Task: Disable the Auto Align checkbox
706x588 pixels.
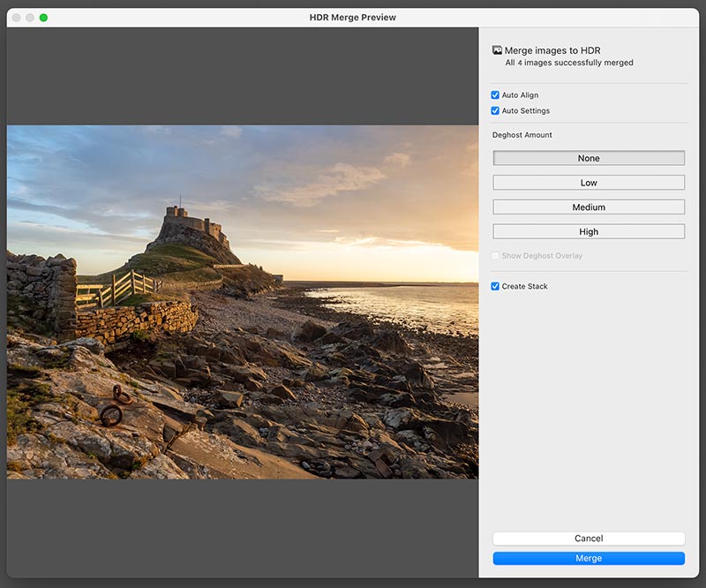Action: 495,95
